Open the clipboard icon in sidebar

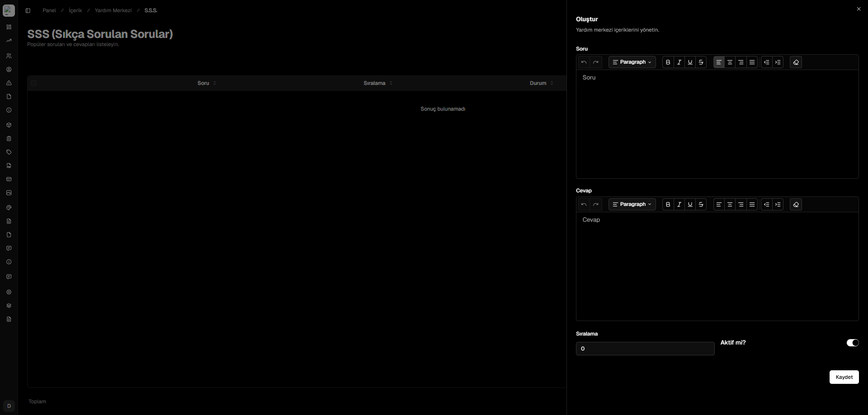coord(9,139)
